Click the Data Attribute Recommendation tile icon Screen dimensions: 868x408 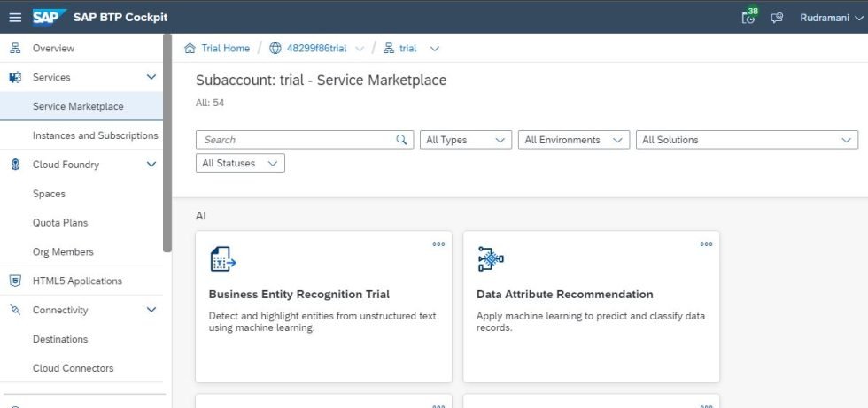(x=491, y=258)
